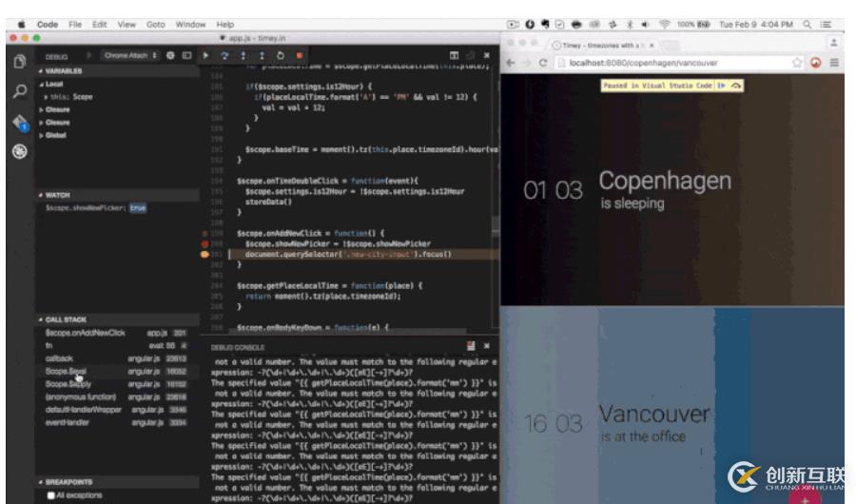The image size is (856, 504).
Task: Open the Debug view in the activity bar
Action: (20, 151)
